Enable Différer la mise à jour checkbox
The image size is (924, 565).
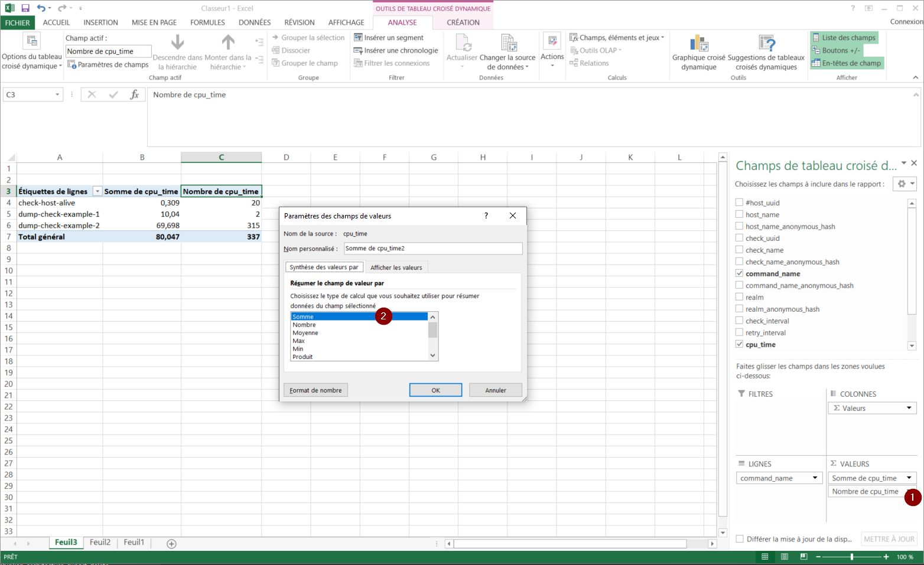coord(740,539)
